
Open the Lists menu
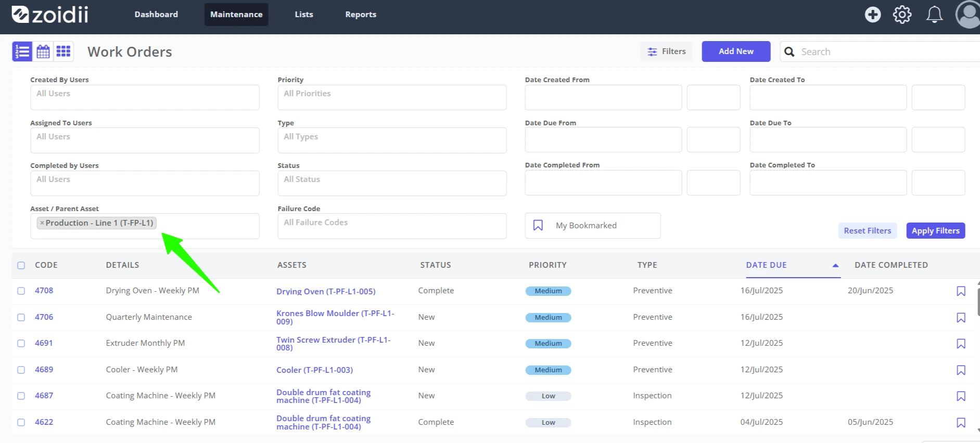304,15
